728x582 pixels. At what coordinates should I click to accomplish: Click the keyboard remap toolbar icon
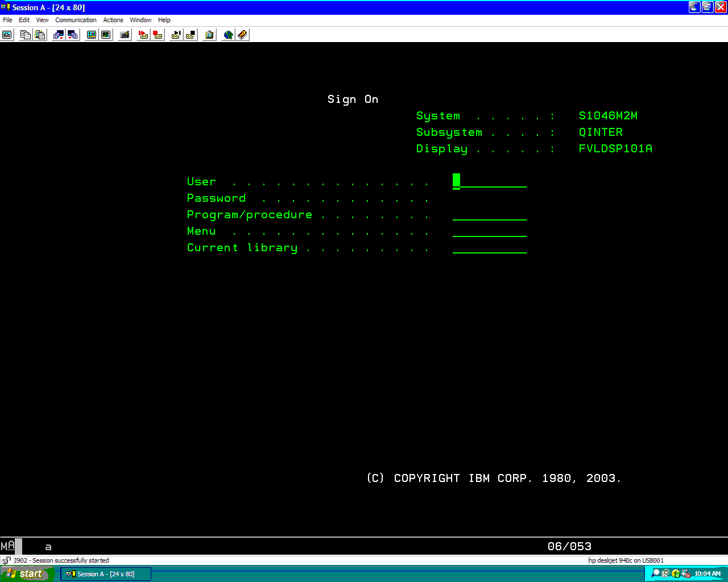(x=125, y=35)
